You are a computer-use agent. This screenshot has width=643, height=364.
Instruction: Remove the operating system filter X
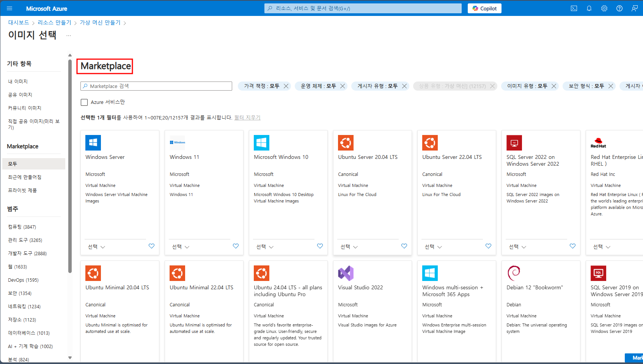click(x=343, y=86)
